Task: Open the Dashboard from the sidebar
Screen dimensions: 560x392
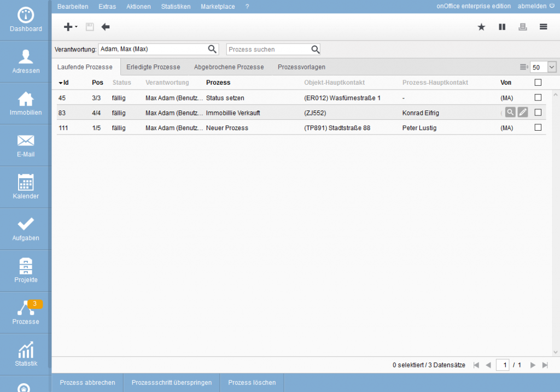Action: click(26, 20)
